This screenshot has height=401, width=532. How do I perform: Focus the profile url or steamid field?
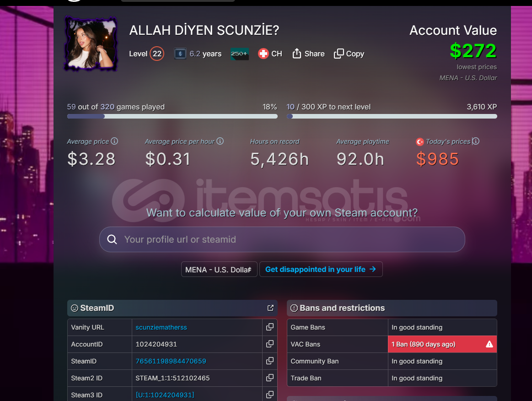[282, 239]
